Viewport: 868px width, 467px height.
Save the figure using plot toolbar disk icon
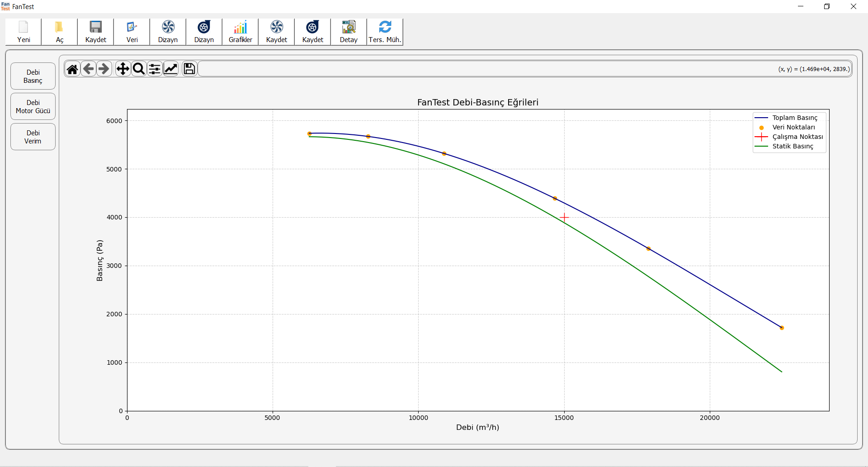tap(189, 69)
